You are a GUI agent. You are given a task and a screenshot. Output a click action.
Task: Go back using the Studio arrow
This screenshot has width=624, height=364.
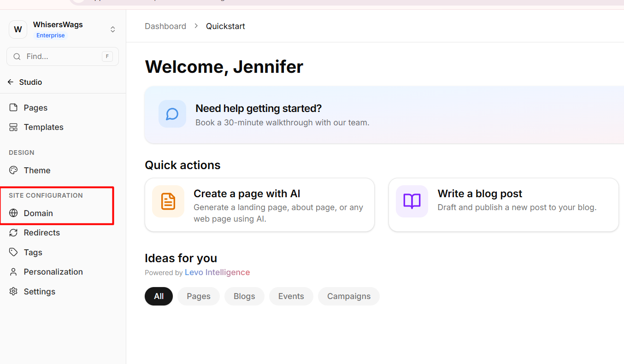(x=11, y=82)
